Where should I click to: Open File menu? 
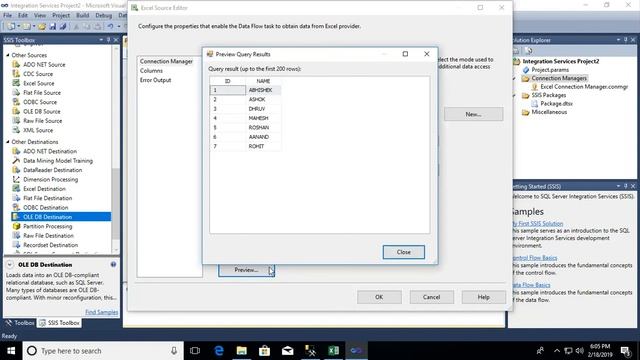tap(7, 15)
